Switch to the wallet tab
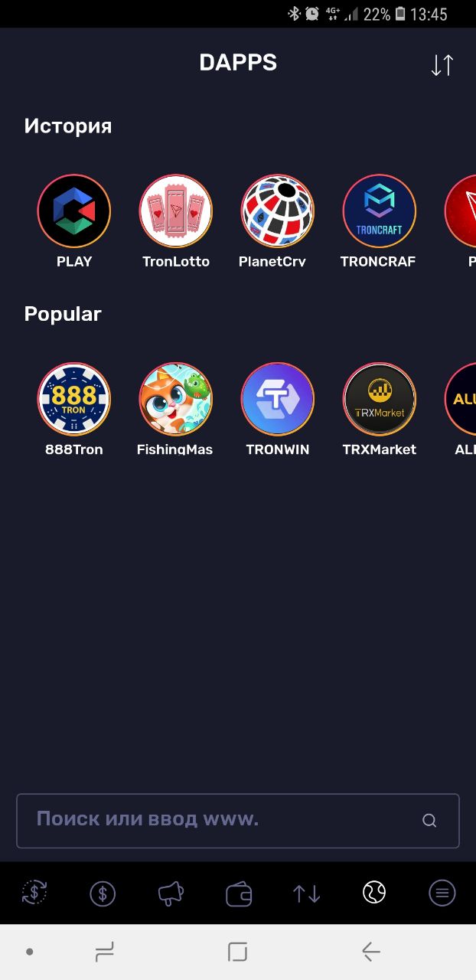This screenshot has height=980, width=476. (239, 893)
